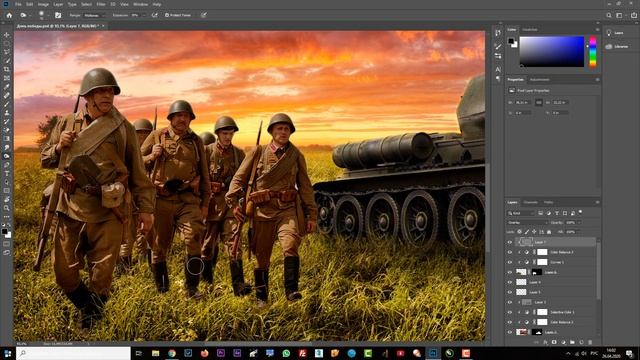Open the Libraries panel icon

pyautogui.click(x=609, y=47)
